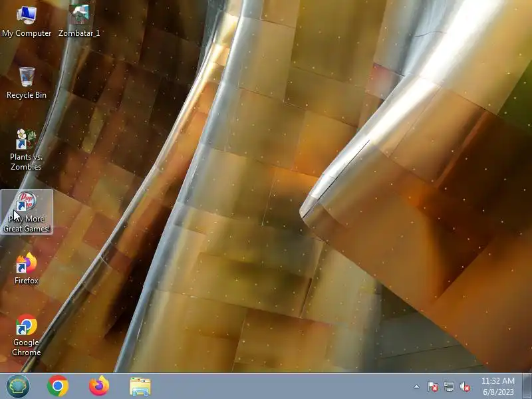
Task: Select the Google Chrome desktop shortcut
Action: [27, 335]
